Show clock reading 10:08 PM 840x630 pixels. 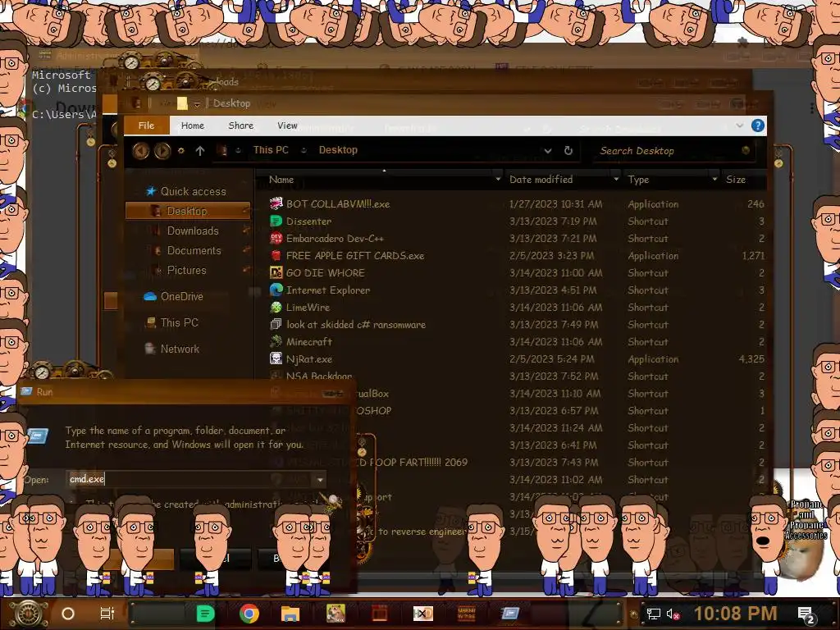735,614
